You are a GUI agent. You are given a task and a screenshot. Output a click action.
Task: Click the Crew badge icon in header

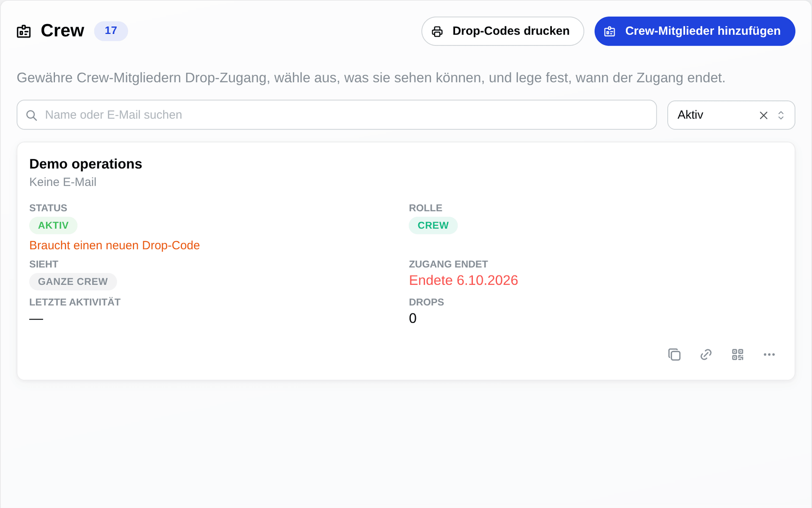click(x=24, y=31)
